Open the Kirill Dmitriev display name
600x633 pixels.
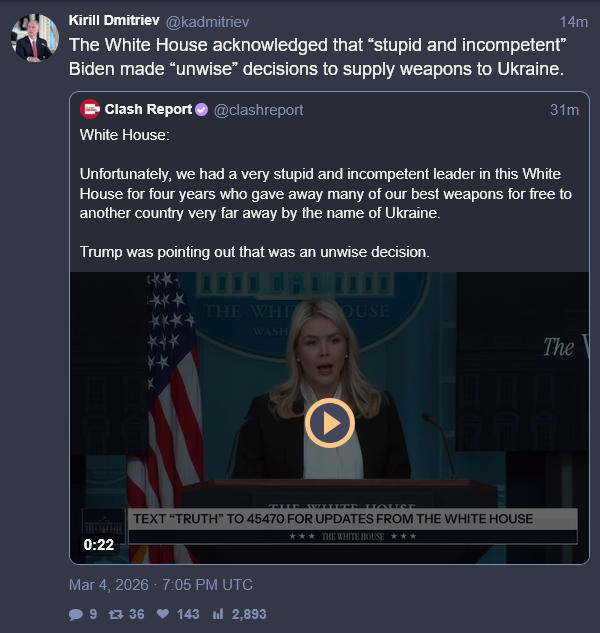click(x=114, y=20)
